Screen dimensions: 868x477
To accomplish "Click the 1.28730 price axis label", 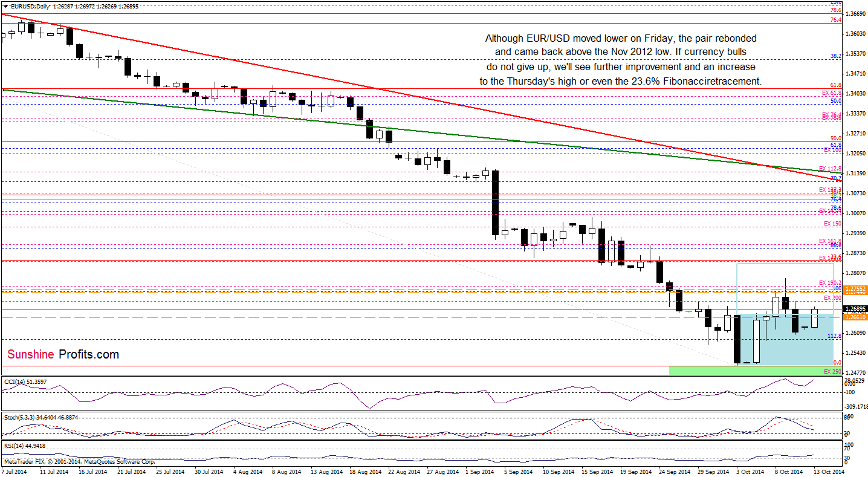I will (856, 253).
